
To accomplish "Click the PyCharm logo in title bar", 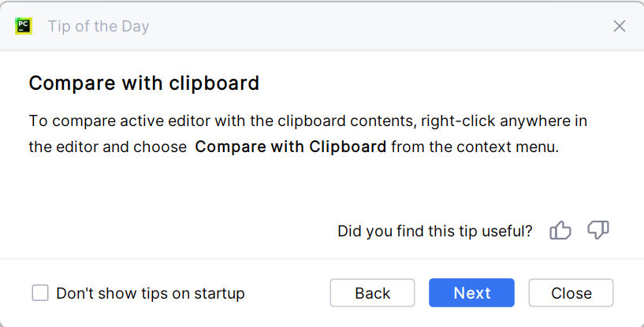I will 24,26.
